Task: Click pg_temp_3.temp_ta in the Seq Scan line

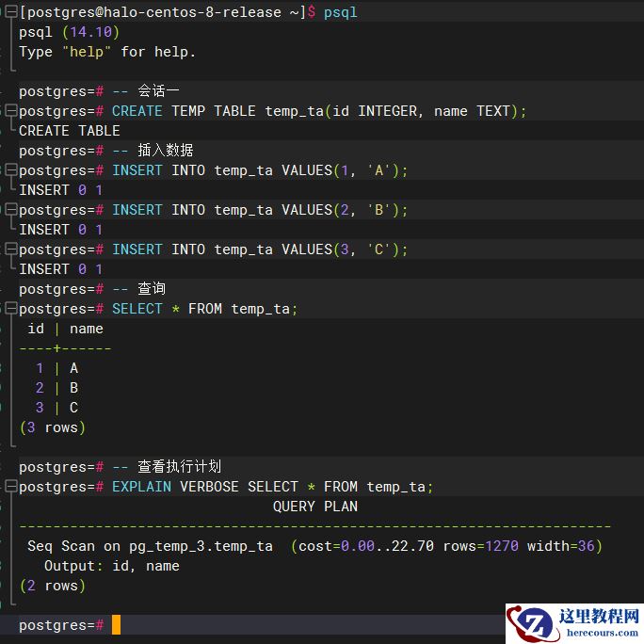Action: point(201,546)
